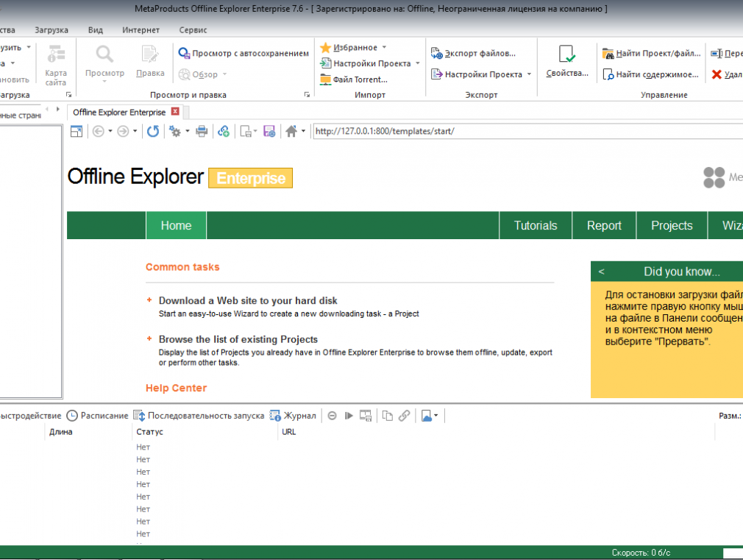Go to the browser home page icon

point(291,131)
